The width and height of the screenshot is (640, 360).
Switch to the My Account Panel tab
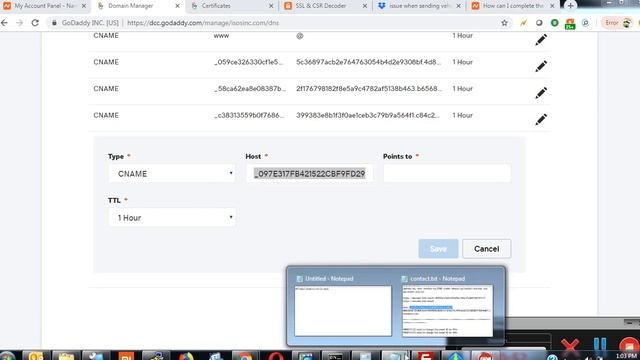[44, 6]
